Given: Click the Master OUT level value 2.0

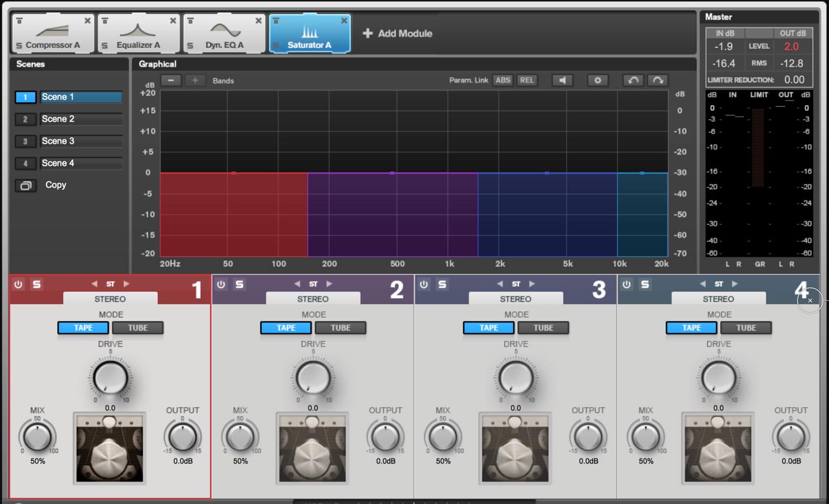Looking at the screenshot, I should [791, 46].
